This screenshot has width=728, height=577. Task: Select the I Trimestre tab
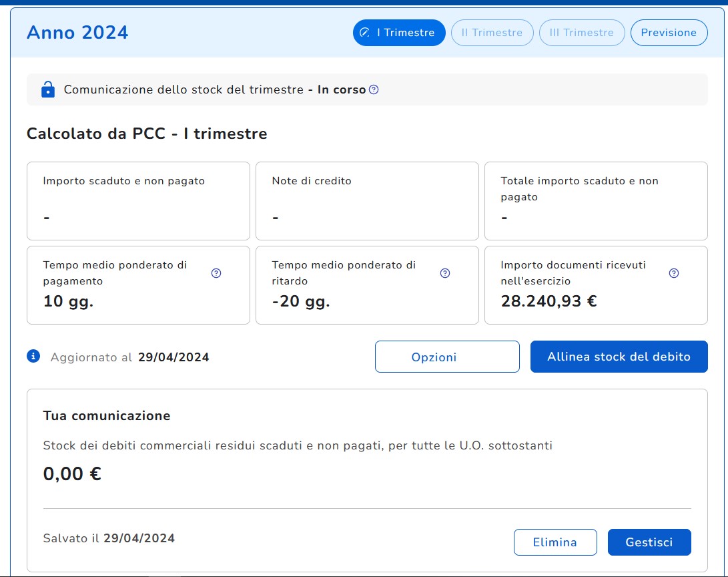tap(399, 33)
